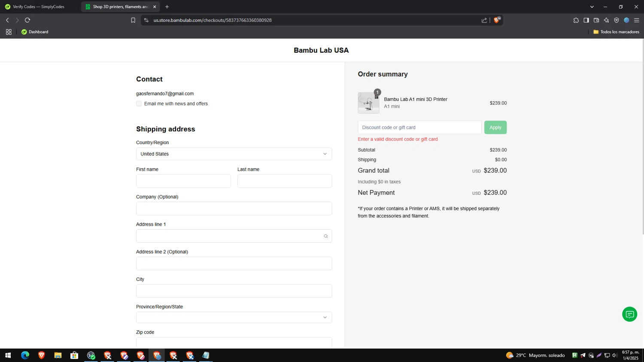
Task: Open the Windows Start menu
Action: click(8, 355)
